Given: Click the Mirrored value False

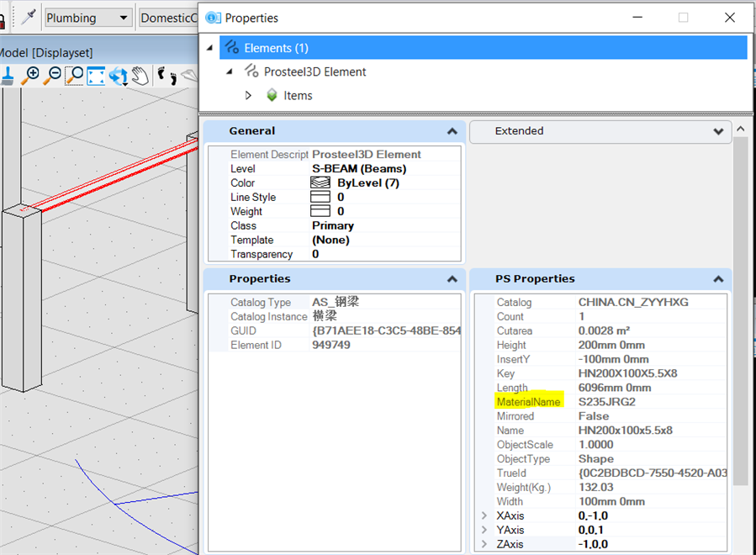Looking at the screenshot, I should click(x=594, y=416).
